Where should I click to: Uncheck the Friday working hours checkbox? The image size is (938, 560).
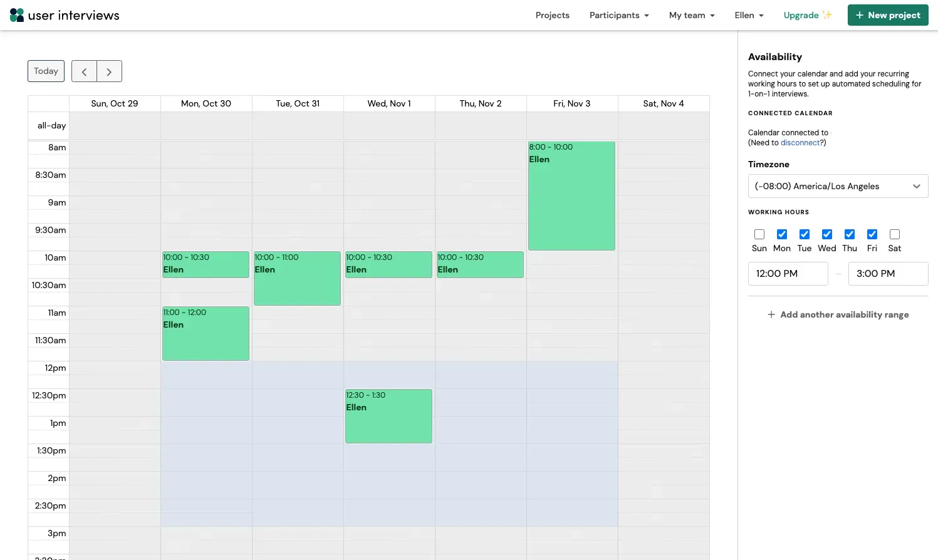[x=872, y=234]
